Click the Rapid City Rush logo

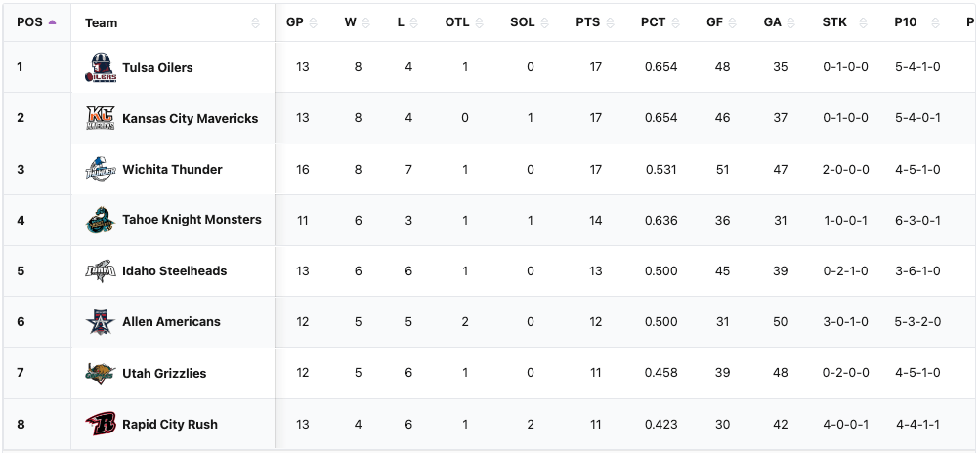click(101, 424)
